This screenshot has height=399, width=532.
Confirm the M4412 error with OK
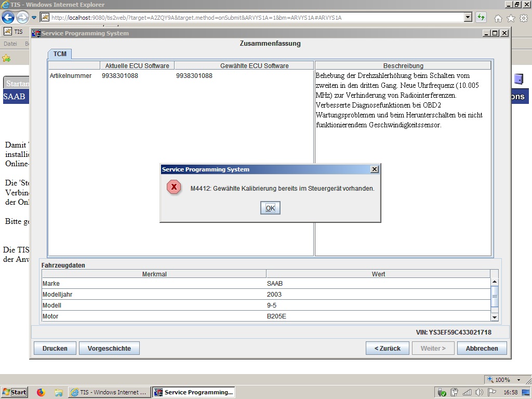pyautogui.click(x=270, y=208)
